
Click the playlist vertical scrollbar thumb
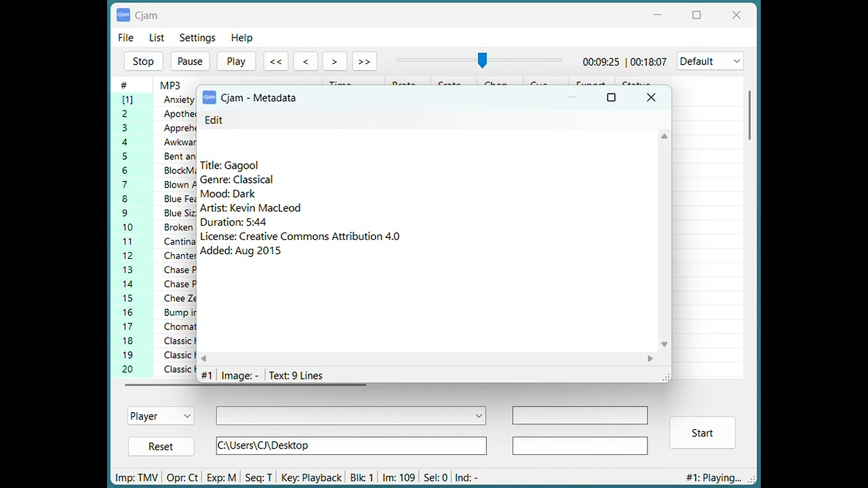coord(749,115)
